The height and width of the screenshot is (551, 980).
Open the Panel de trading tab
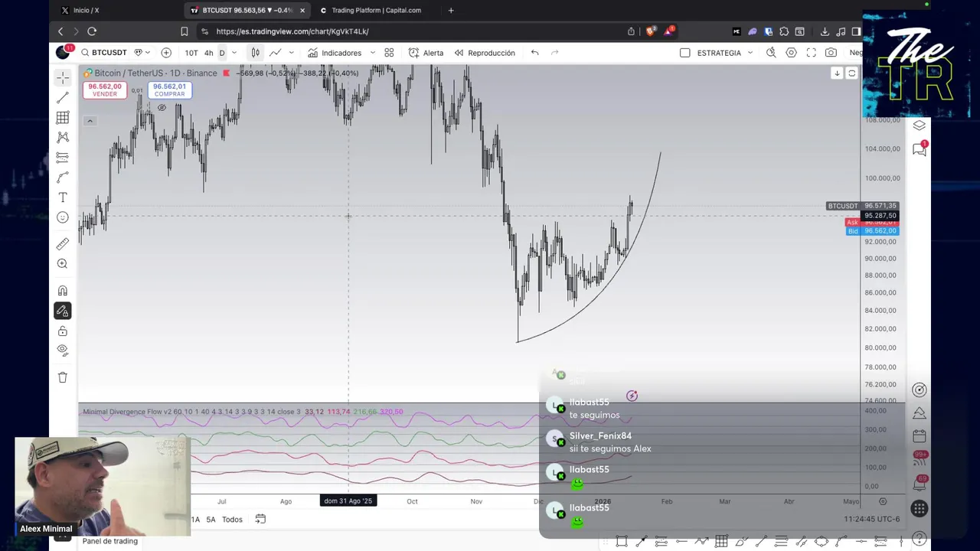pyautogui.click(x=110, y=541)
